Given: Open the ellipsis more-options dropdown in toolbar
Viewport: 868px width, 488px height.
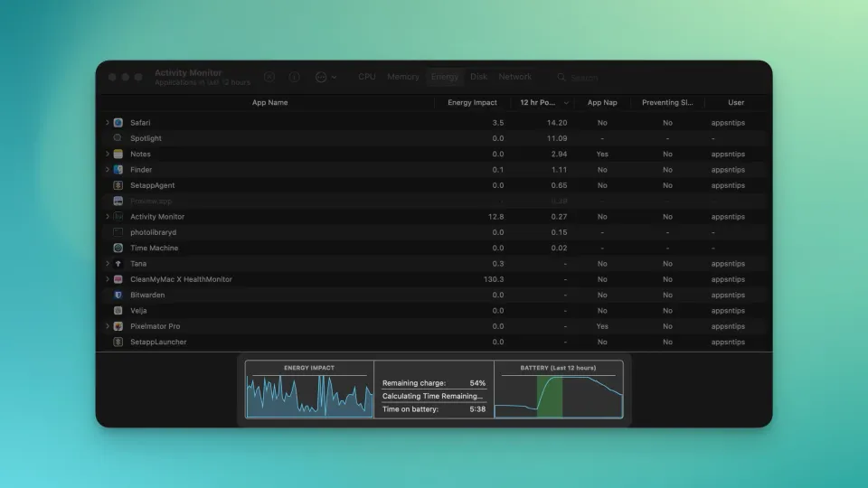Looking at the screenshot, I should (325, 78).
